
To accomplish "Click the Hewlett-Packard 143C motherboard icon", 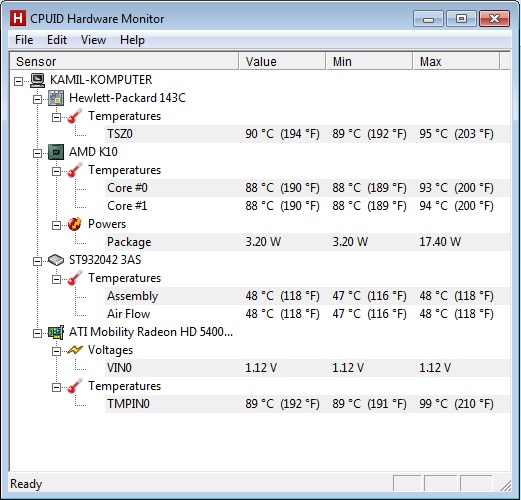I will pos(56,98).
